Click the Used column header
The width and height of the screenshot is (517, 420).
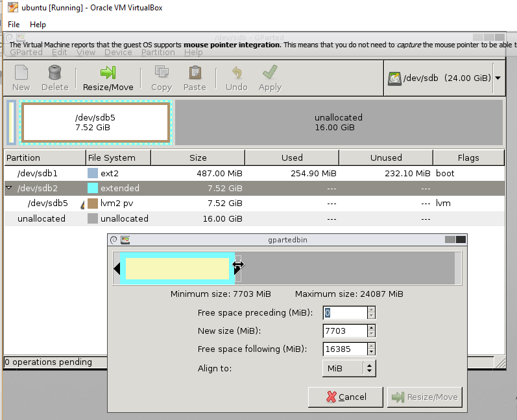pyautogui.click(x=292, y=157)
